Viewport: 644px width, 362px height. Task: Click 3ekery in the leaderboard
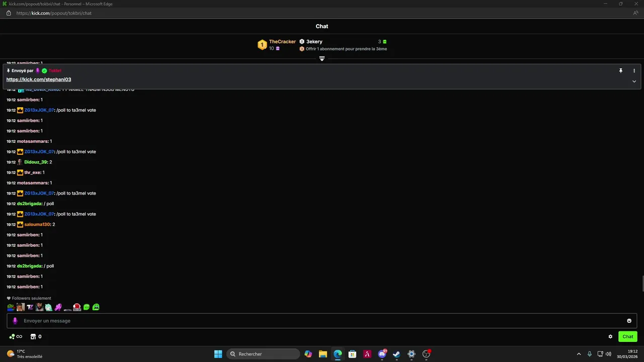click(314, 42)
